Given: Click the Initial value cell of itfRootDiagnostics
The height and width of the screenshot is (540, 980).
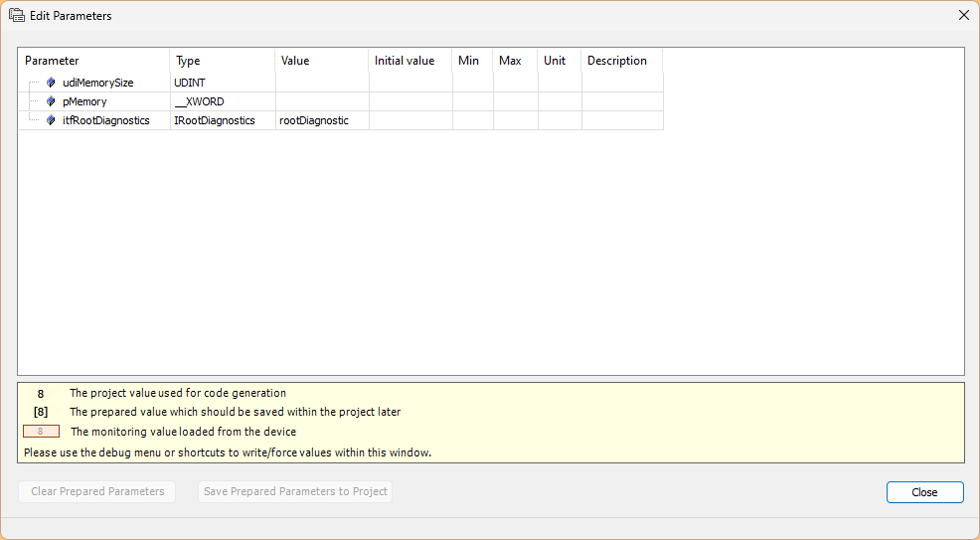Looking at the screenshot, I should point(410,120).
